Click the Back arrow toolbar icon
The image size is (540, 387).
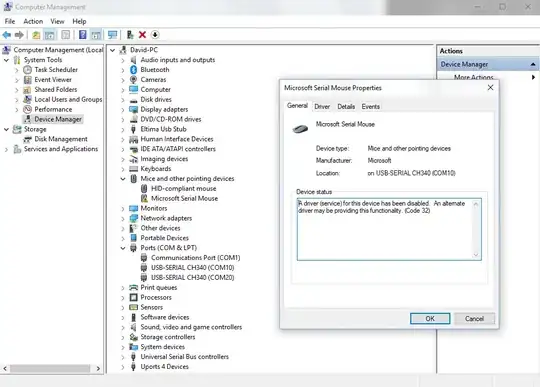point(7,35)
